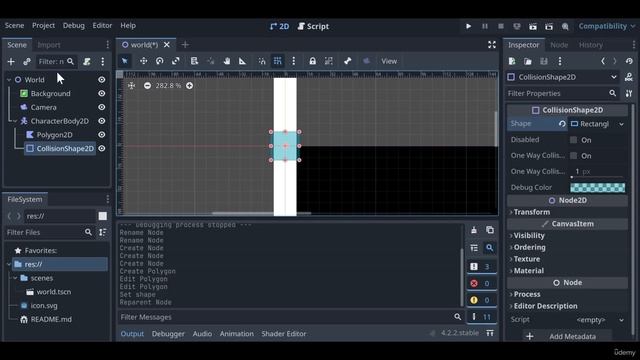Viewport: 640px width, 360px height.
Task: Center the view with crosshair icon
Action: coord(131,86)
